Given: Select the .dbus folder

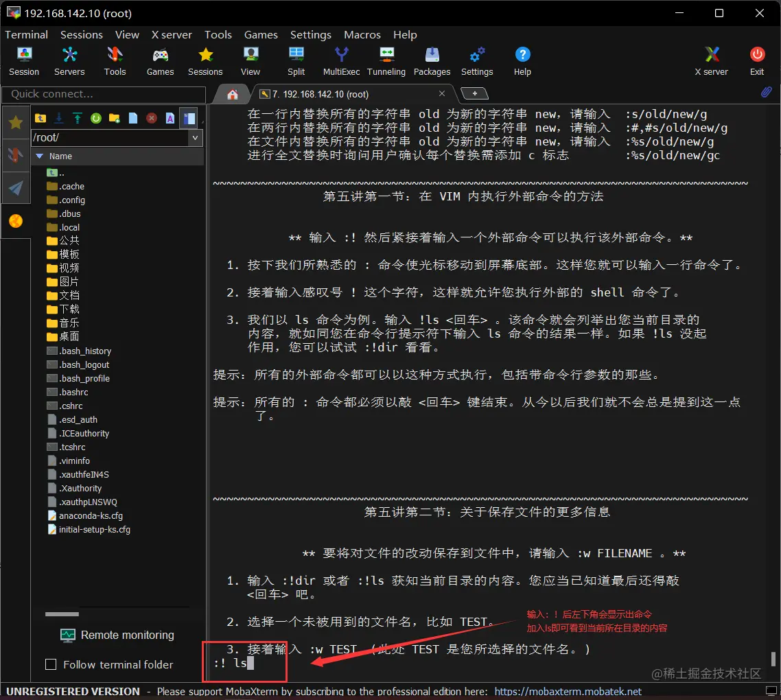Looking at the screenshot, I should pos(64,213).
